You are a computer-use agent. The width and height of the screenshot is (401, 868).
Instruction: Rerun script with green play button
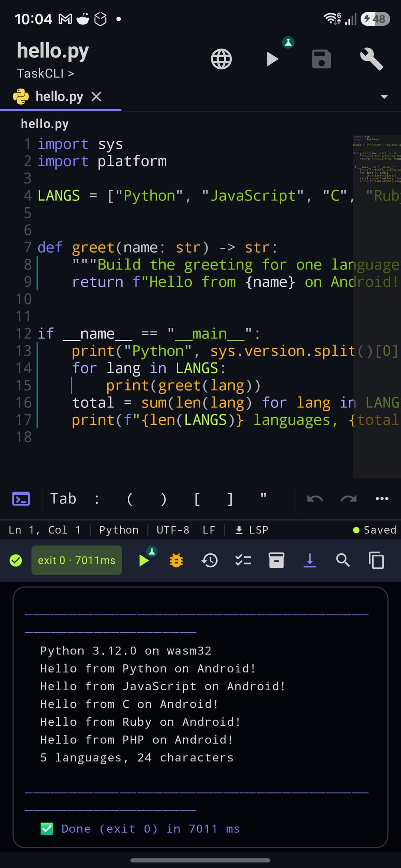coord(144,560)
